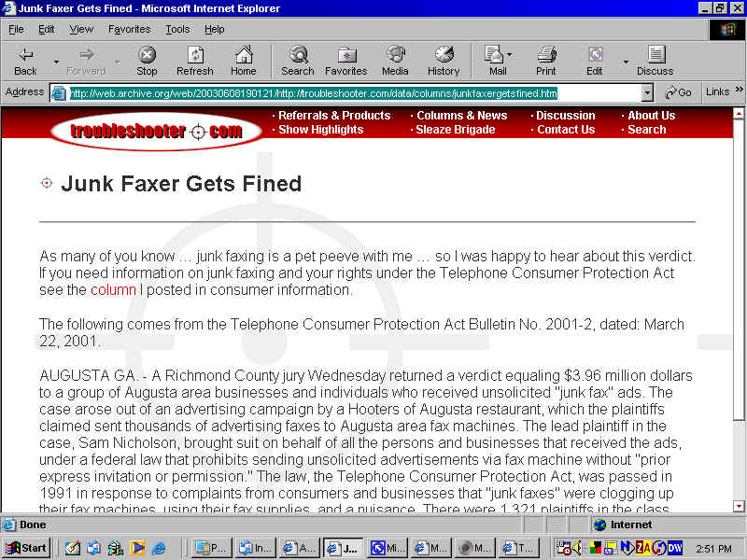
Task: Follow the Referrals & Products link
Action: click(334, 115)
